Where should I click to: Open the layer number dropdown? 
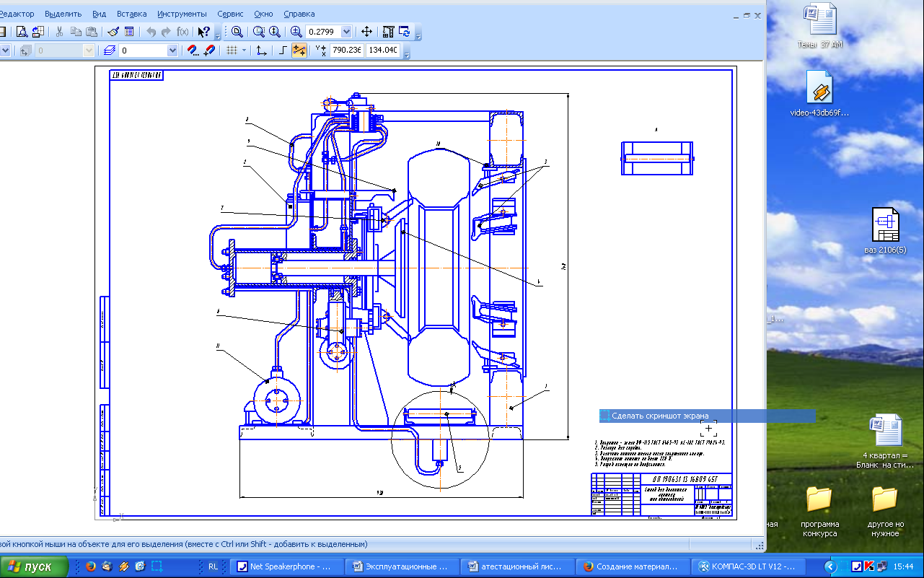[x=172, y=51]
